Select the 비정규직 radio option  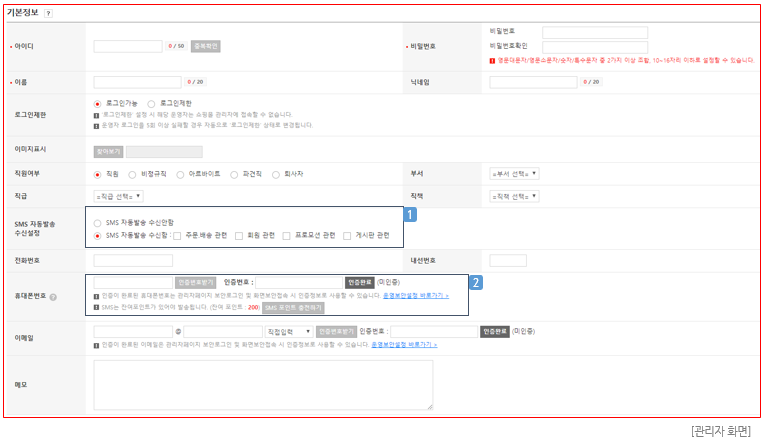[132, 175]
